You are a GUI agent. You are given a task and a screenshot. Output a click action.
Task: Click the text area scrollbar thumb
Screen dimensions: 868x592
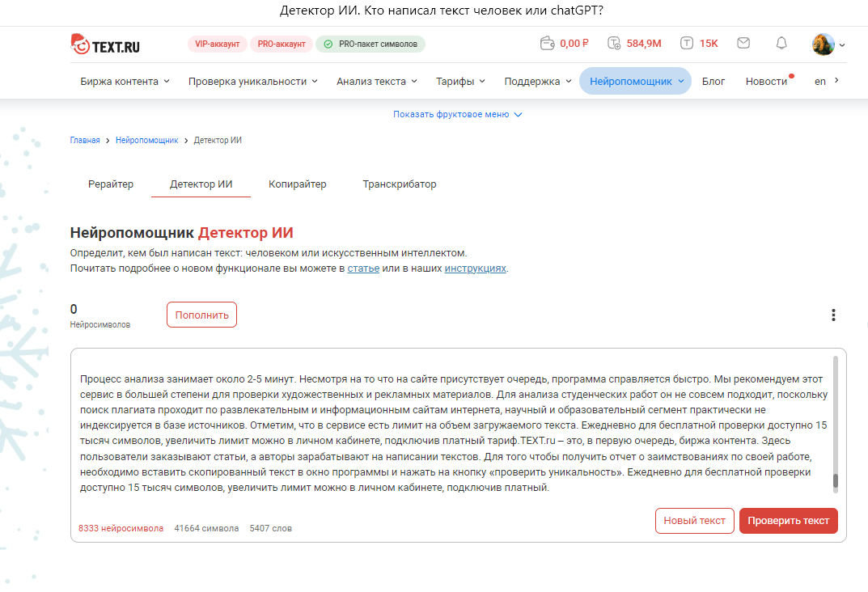pyautogui.click(x=836, y=480)
